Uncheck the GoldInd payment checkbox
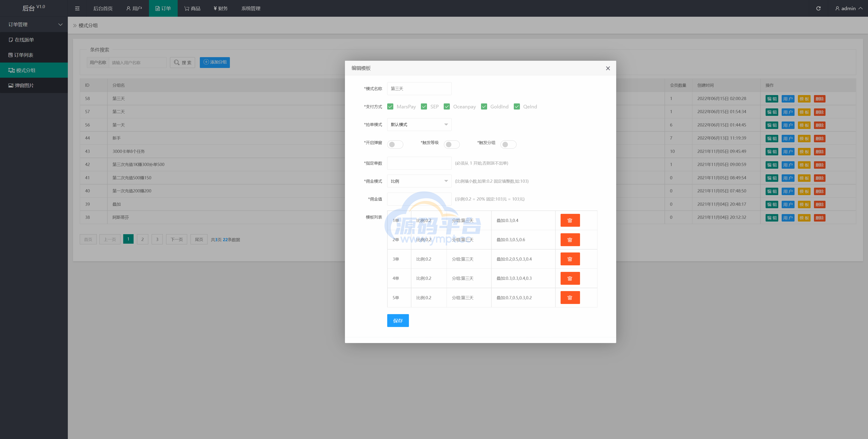The image size is (868, 439). pos(484,107)
